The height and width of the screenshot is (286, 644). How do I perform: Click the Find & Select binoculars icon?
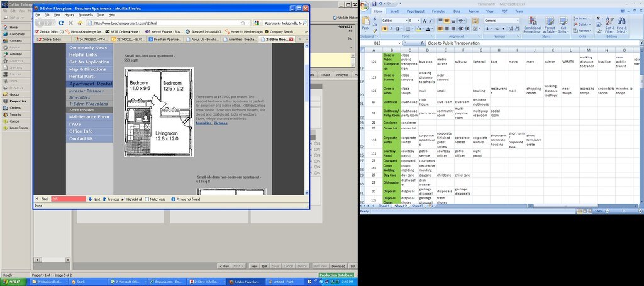coord(621,25)
